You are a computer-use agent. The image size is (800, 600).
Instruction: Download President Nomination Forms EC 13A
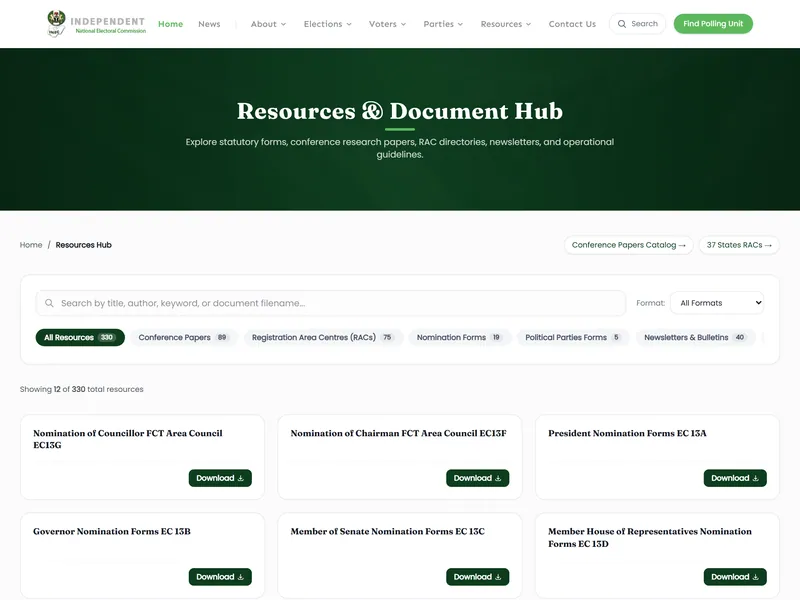click(x=735, y=478)
